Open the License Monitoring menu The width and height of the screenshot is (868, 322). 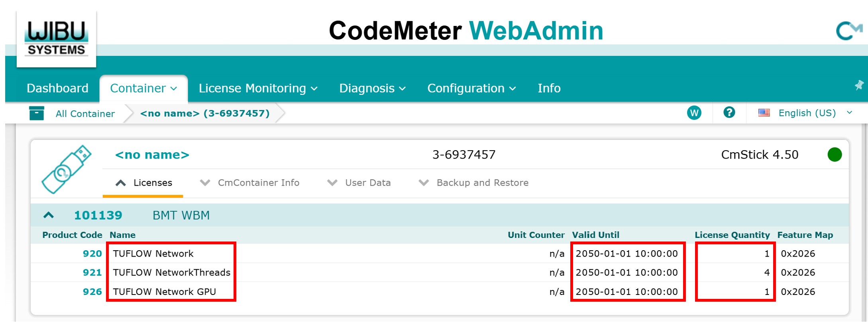pos(258,88)
